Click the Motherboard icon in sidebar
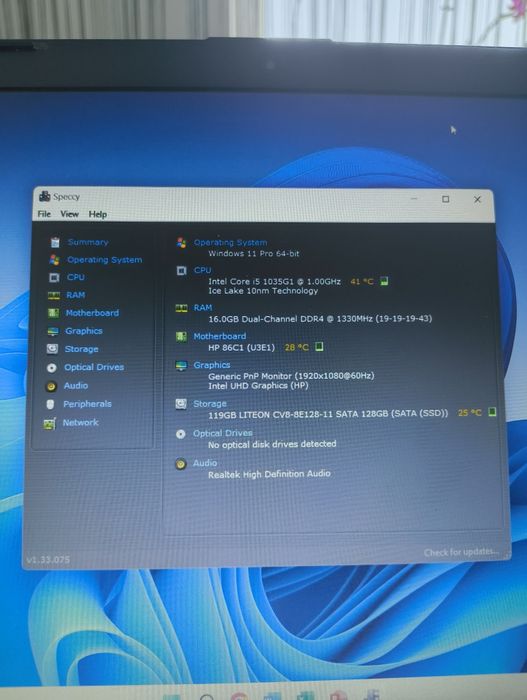The height and width of the screenshot is (700, 527). pyautogui.click(x=53, y=313)
